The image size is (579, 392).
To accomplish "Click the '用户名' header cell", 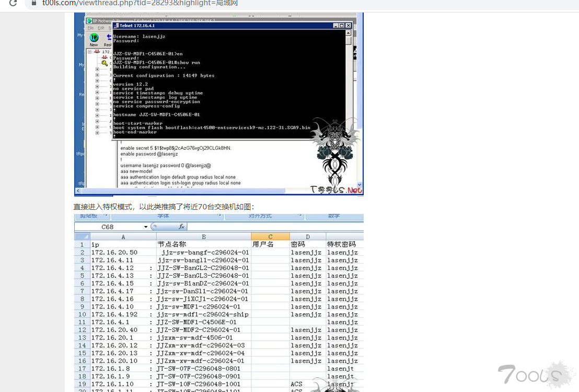I will 270,244.
